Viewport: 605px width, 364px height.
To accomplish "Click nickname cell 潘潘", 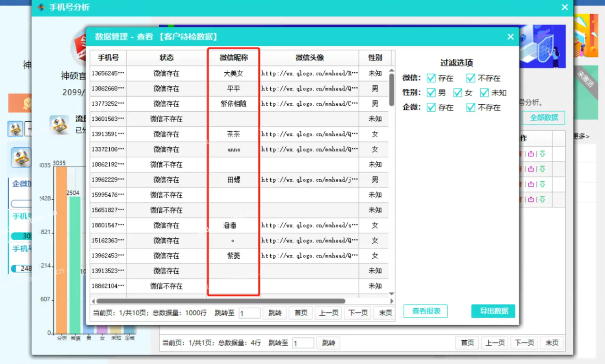I will click(234, 225).
